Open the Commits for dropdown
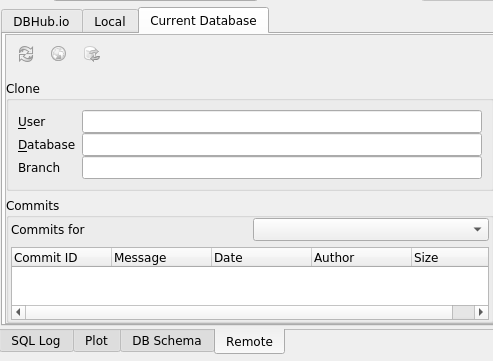 [371, 229]
